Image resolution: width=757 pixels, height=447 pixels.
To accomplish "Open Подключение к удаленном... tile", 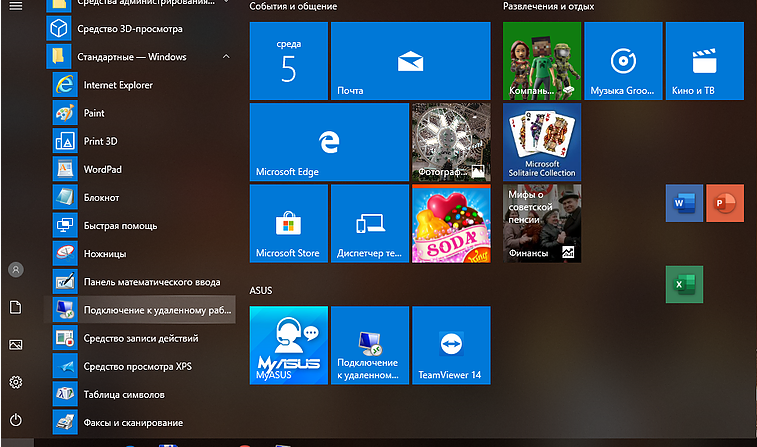I will pos(370,345).
